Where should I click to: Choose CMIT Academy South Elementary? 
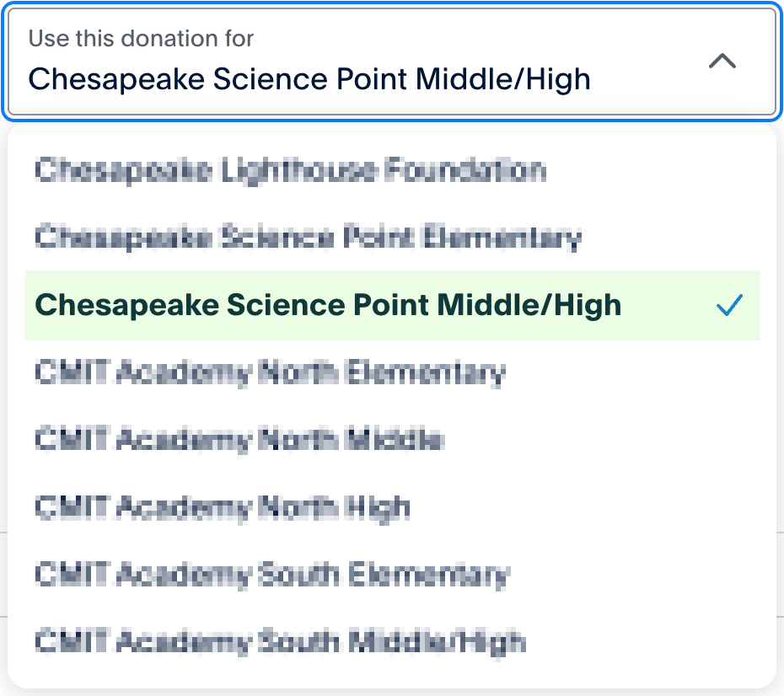pos(271,575)
